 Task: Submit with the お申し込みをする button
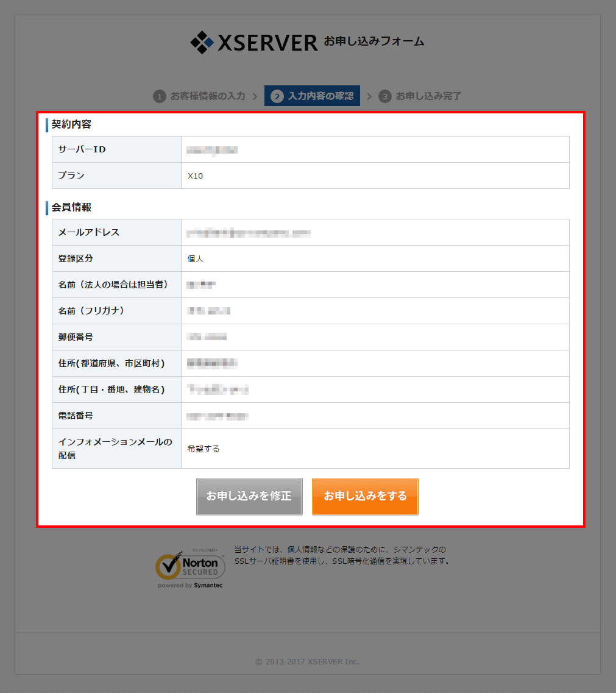365,496
